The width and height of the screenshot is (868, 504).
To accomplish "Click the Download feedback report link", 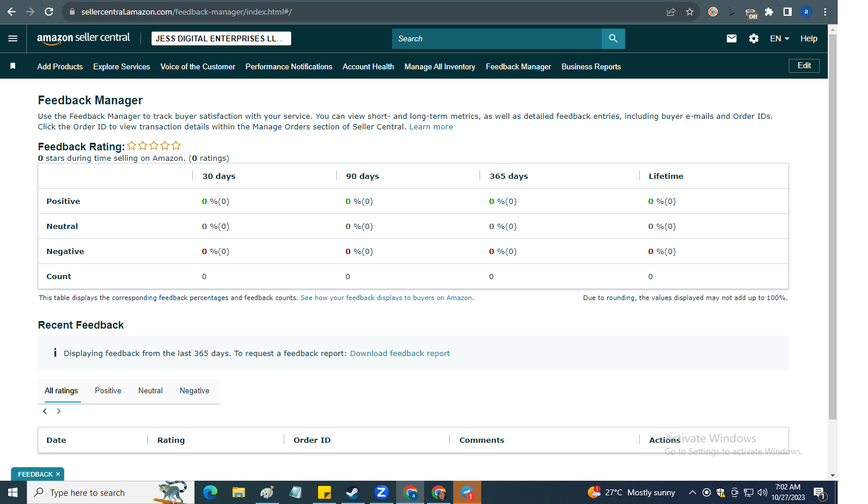I will point(400,354).
